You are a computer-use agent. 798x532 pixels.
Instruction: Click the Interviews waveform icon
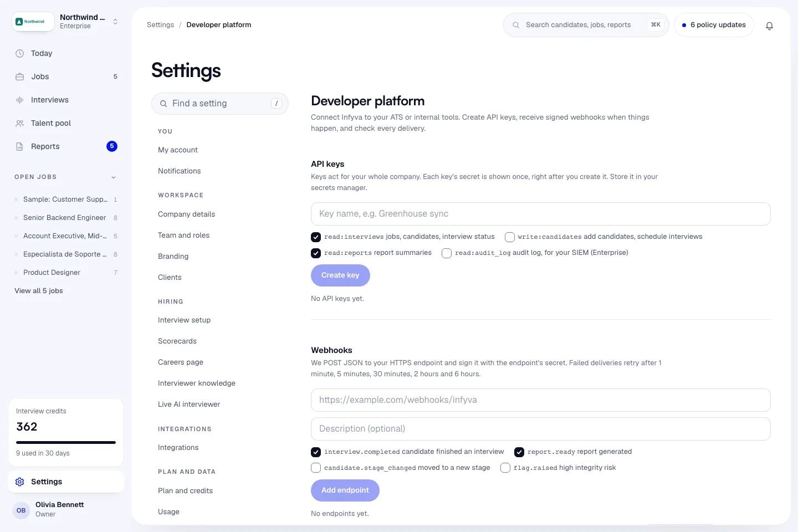20,100
